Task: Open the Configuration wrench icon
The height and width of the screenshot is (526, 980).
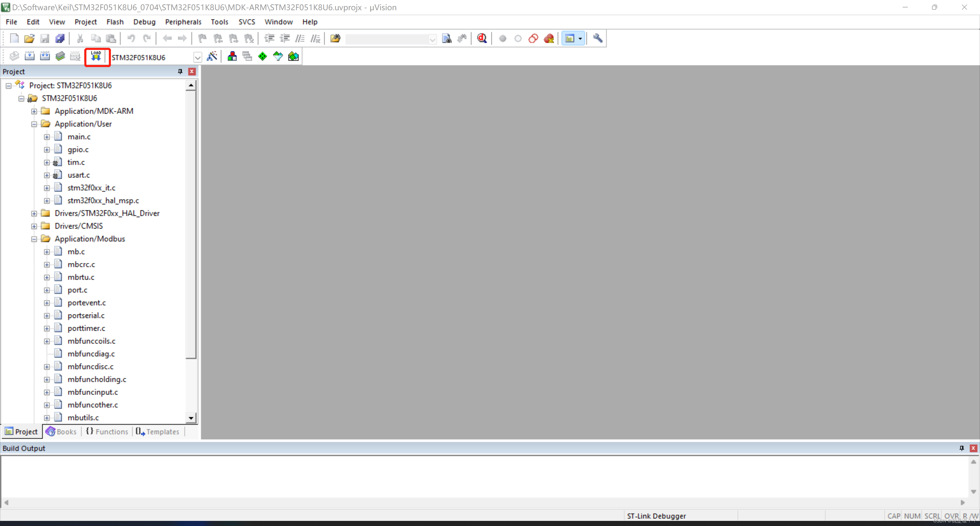Action: [x=598, y=39]
